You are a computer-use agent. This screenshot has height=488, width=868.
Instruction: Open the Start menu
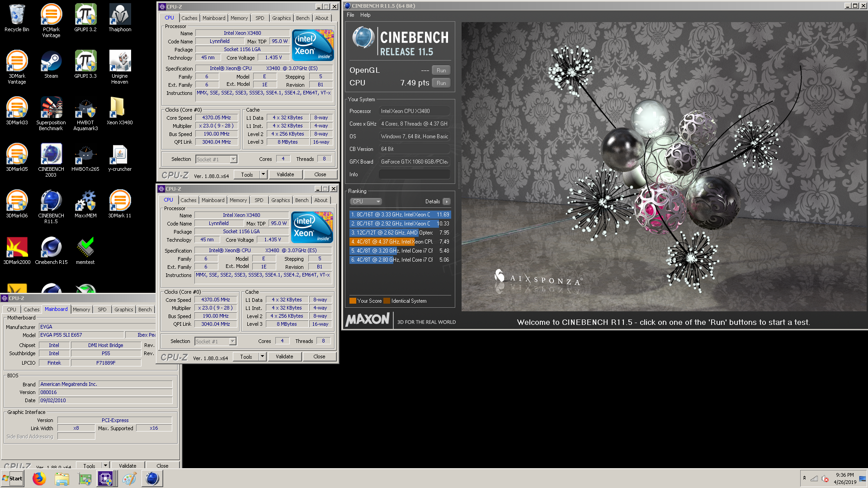(13, 479)
